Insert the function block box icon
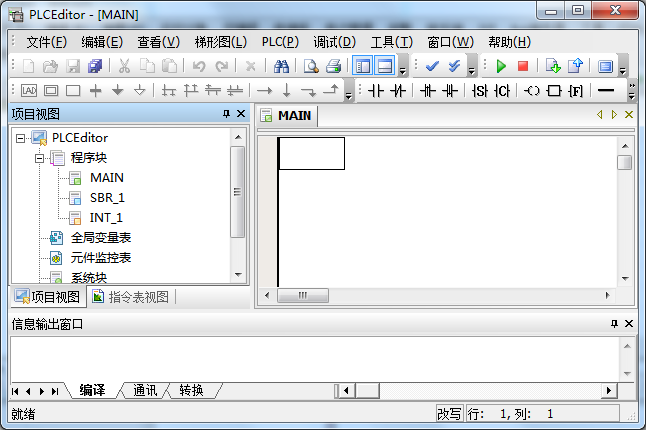646x430 pixels. 554,91
